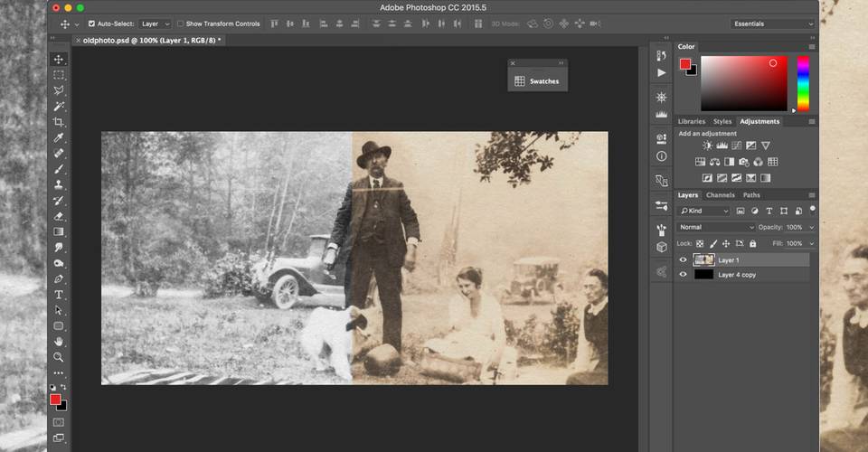Open the Opacity slider dropdown arrow
Viewport: 868px width, 452px height.
812,228
